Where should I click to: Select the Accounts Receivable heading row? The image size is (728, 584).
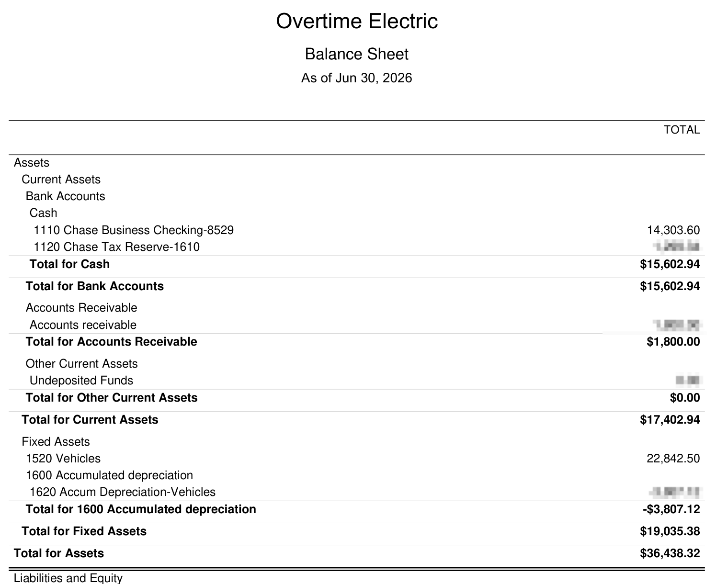[81, 308]
